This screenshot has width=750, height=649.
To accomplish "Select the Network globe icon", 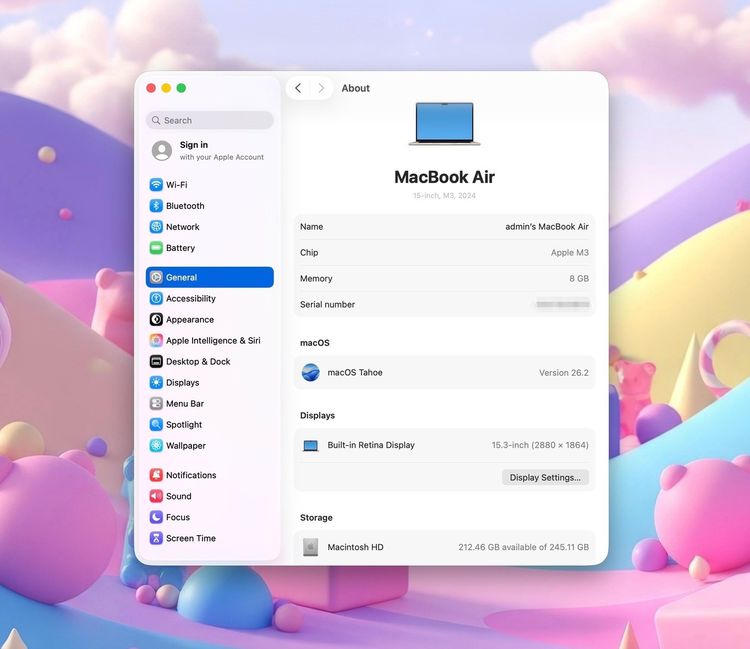I will click(x=156, y=227).
